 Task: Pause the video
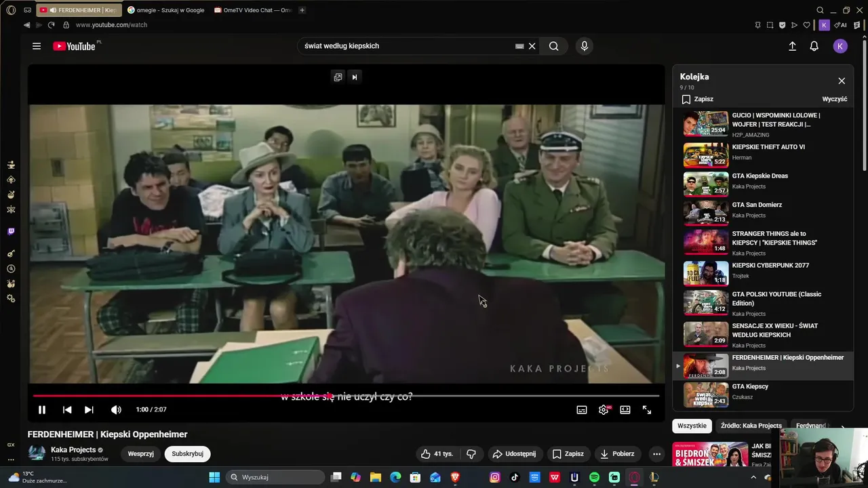[42, 409]
